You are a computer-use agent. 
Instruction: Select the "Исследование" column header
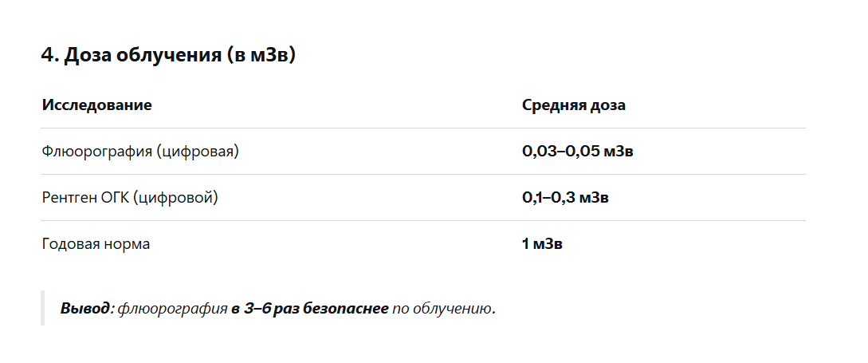pos(96,105)
